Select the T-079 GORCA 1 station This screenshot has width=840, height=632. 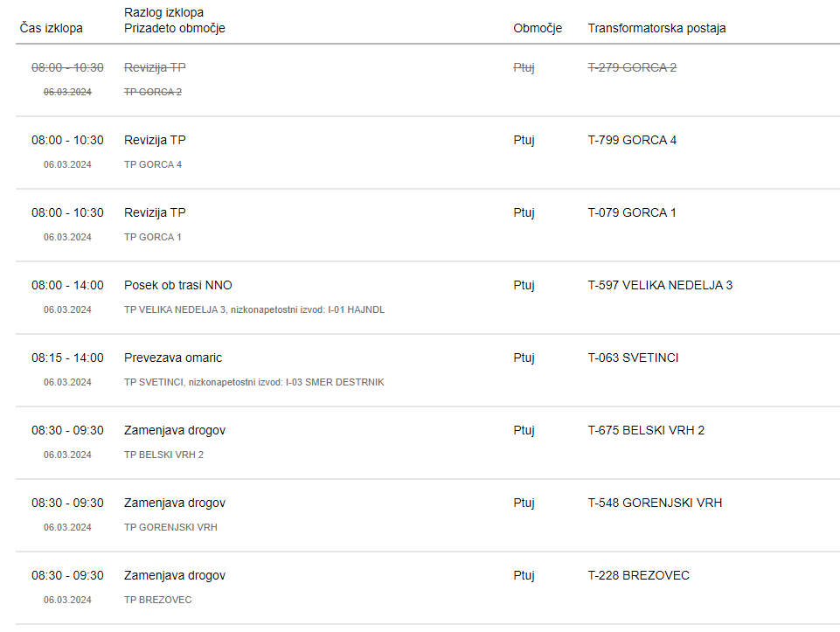point(632,212)
